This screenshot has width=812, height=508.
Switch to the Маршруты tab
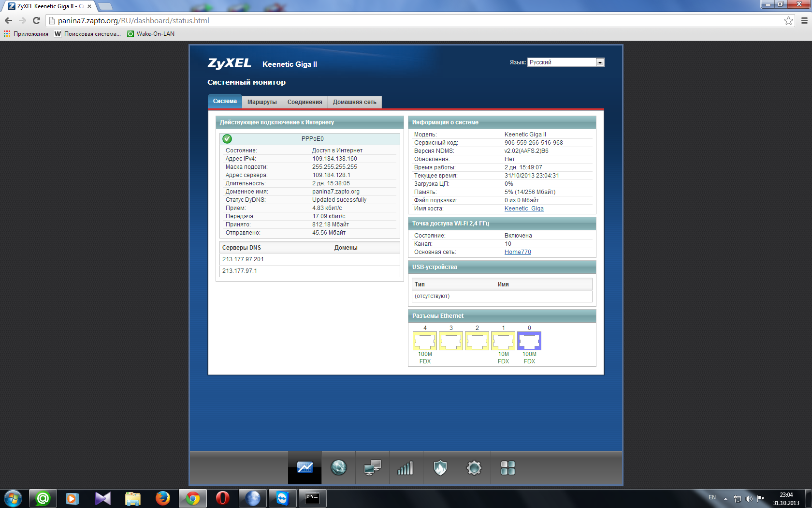click(x=262, y=102)
